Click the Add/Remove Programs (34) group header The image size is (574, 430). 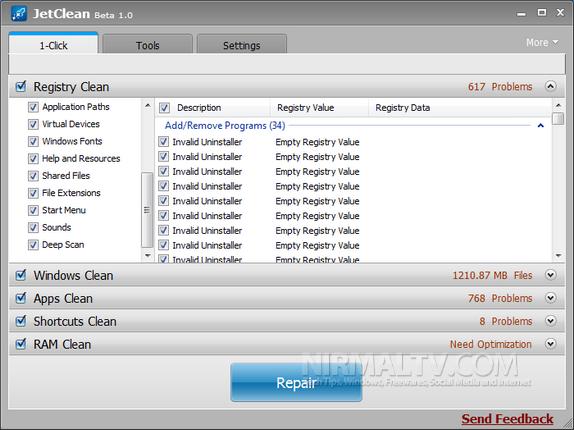(225, 126)
